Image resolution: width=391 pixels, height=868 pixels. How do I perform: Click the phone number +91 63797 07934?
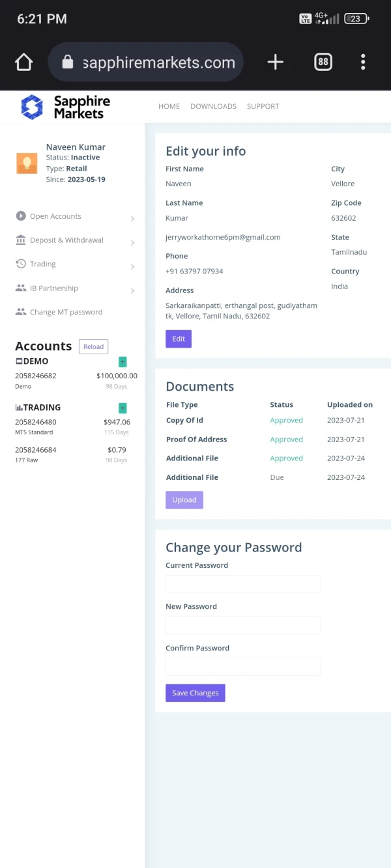coord(194,271)
